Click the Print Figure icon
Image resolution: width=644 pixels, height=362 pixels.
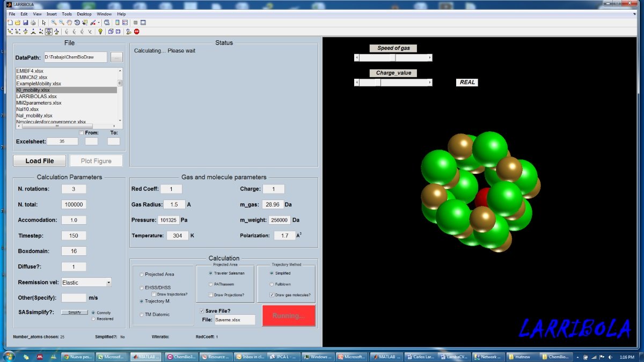tap(33, 23)
